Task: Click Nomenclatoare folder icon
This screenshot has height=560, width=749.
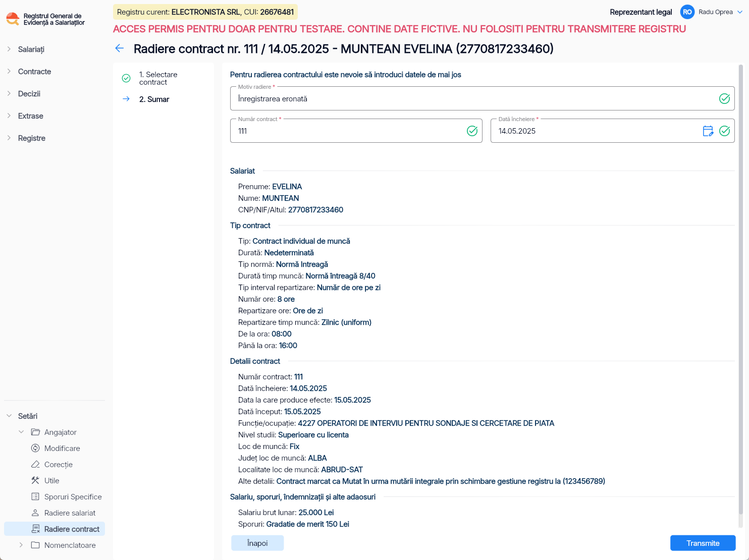Action: 35,545
